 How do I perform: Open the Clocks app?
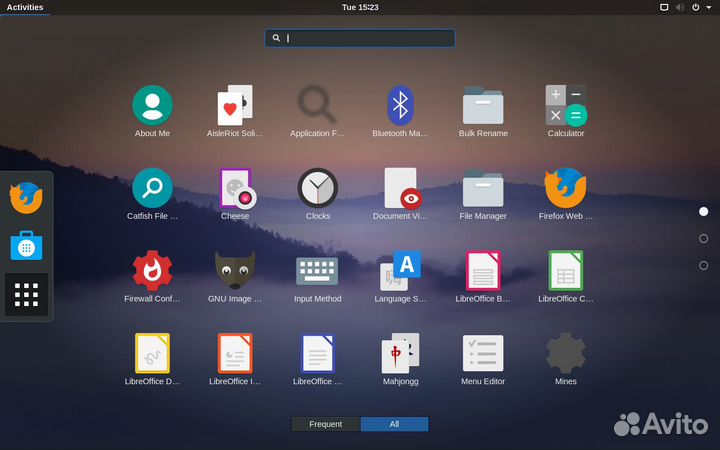click(318, 194)
